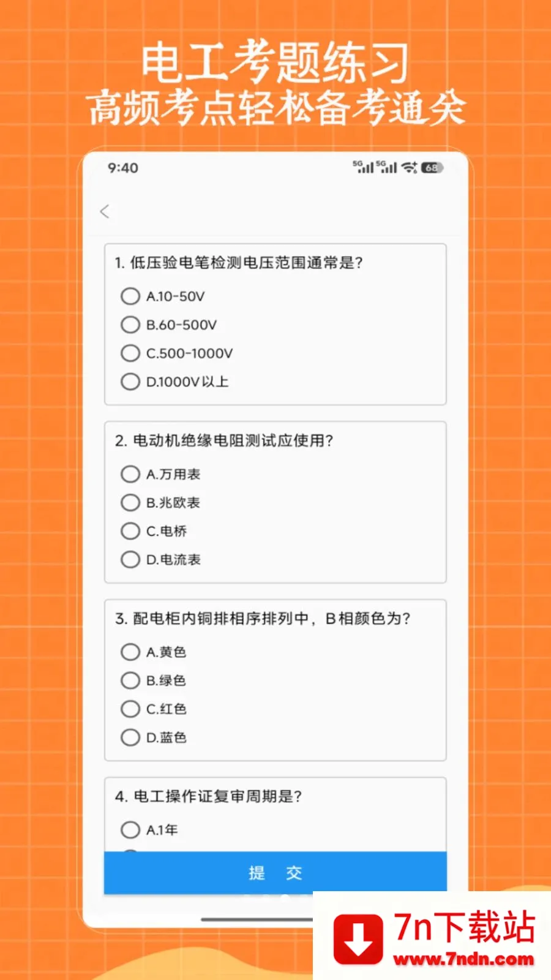Viewport: 551px width, 980px height.
Task: Pick D.电流表 option
Action: pyautogui.click(x=130, y=559)
